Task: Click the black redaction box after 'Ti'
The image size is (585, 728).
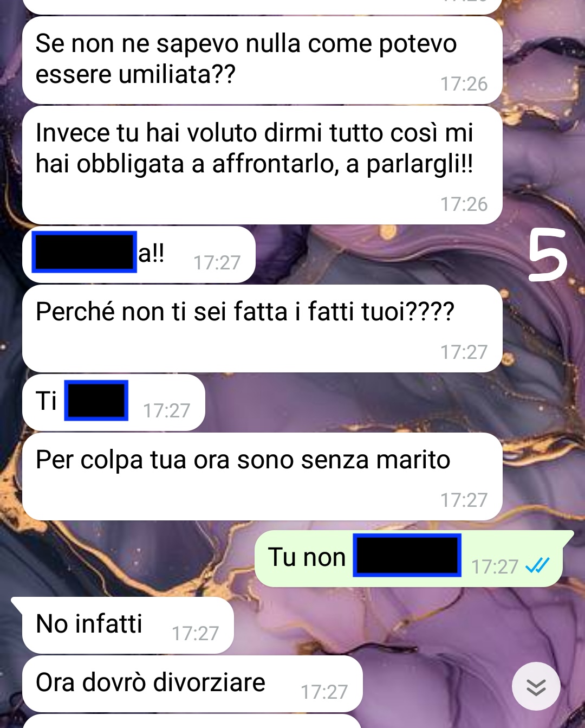Action: [x=96, y=401]
